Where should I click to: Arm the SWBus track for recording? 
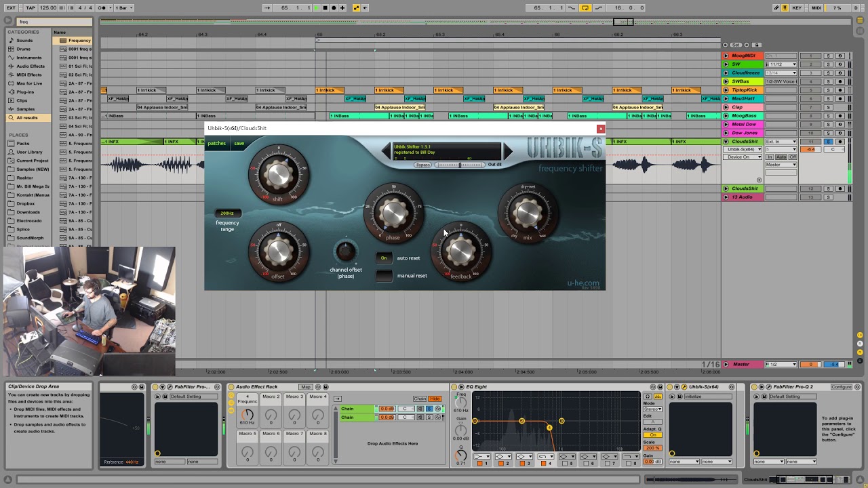pyautogui.click(x=840, y=81)
